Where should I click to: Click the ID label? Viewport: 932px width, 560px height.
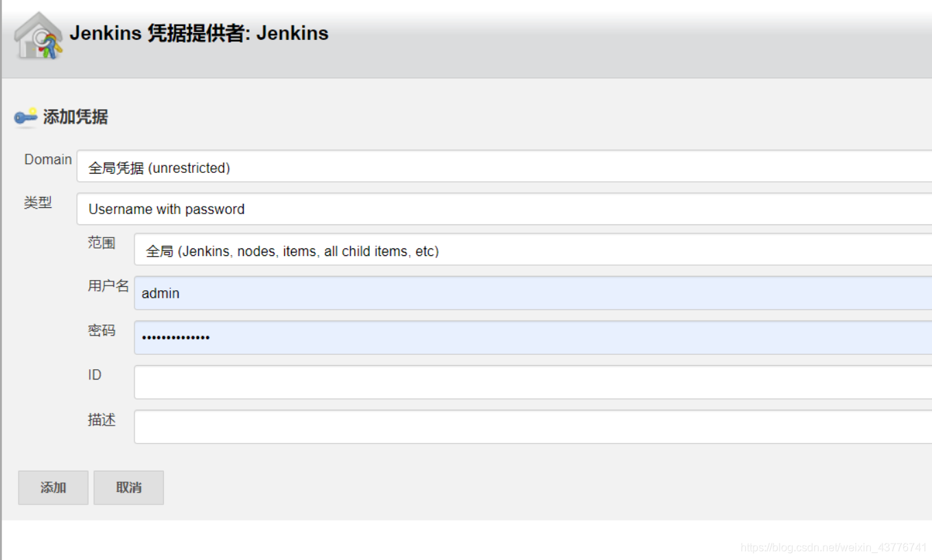pos(95,375)
